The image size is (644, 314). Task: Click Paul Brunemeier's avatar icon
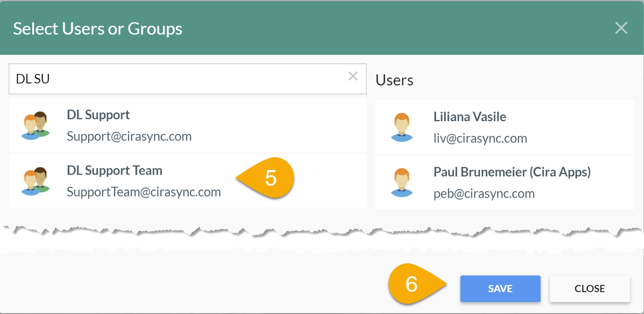pyautogui.click(x=402, y=182)
